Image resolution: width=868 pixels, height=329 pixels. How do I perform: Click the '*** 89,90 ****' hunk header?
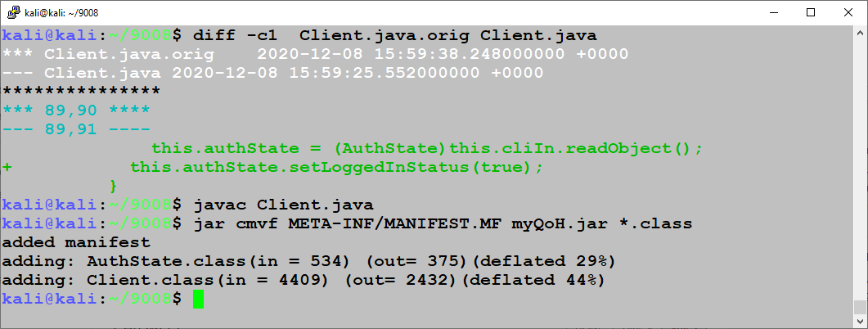click(76, 110)
